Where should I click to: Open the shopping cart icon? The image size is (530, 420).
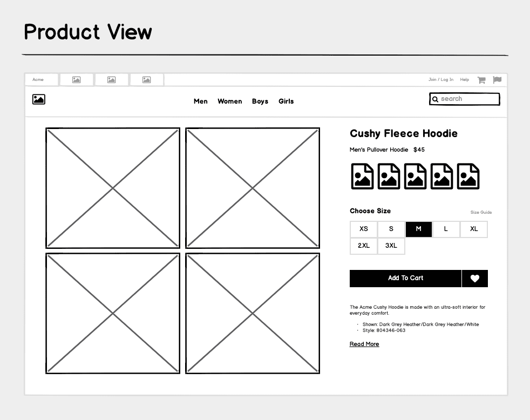481,79
